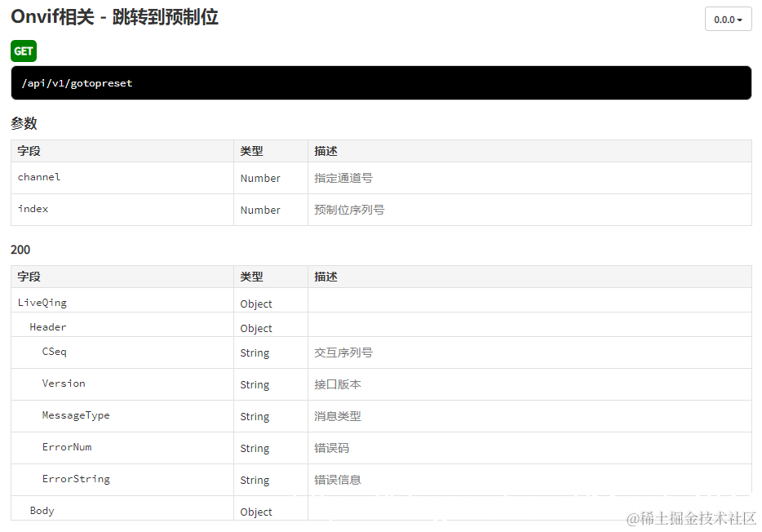The image size is (762, 532).
Task: Click '字段' header in the 200 table
Action: 29,277
